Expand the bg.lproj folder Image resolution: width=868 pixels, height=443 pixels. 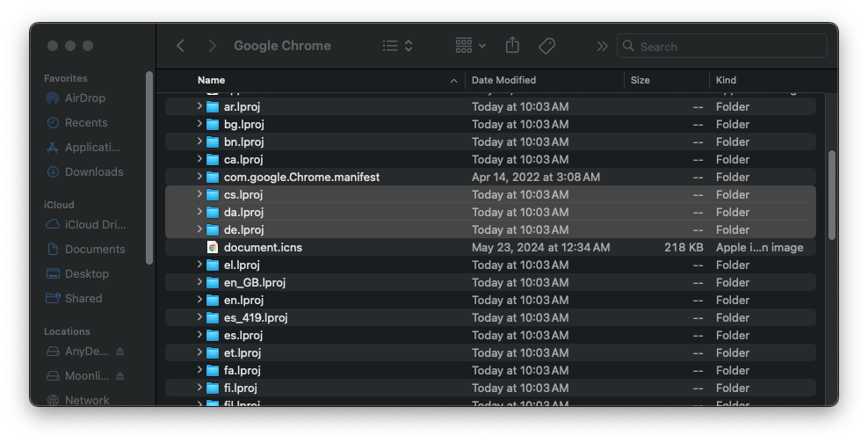[199, 124]
